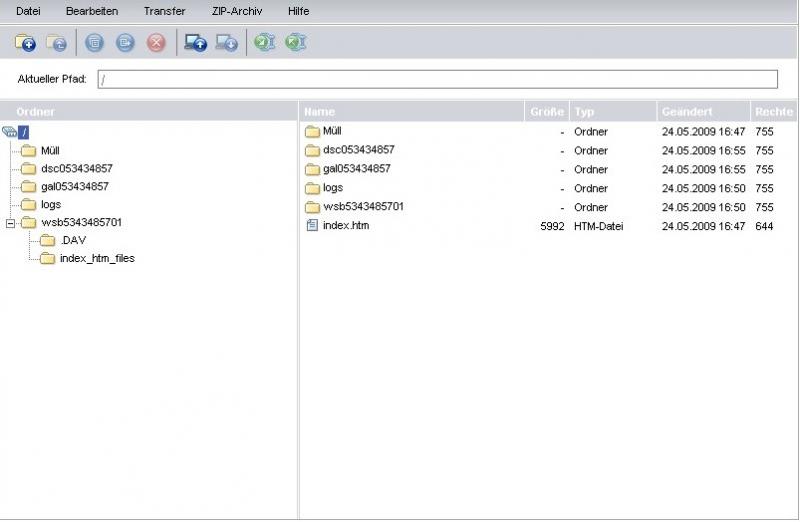Open the Transfer menu
This screenshot has height=522, width=800.
[164, 11]
